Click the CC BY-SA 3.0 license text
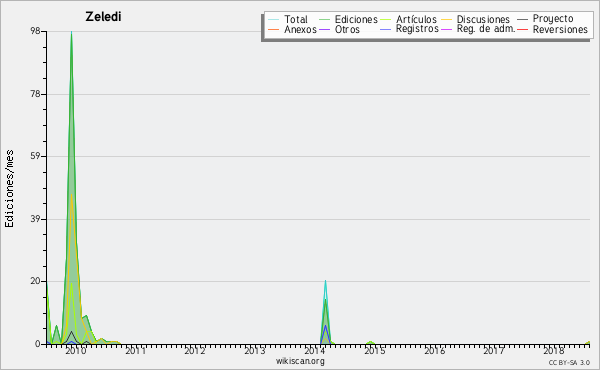The width and height of the screenshot is (600, 370). [x=569, y=362]
